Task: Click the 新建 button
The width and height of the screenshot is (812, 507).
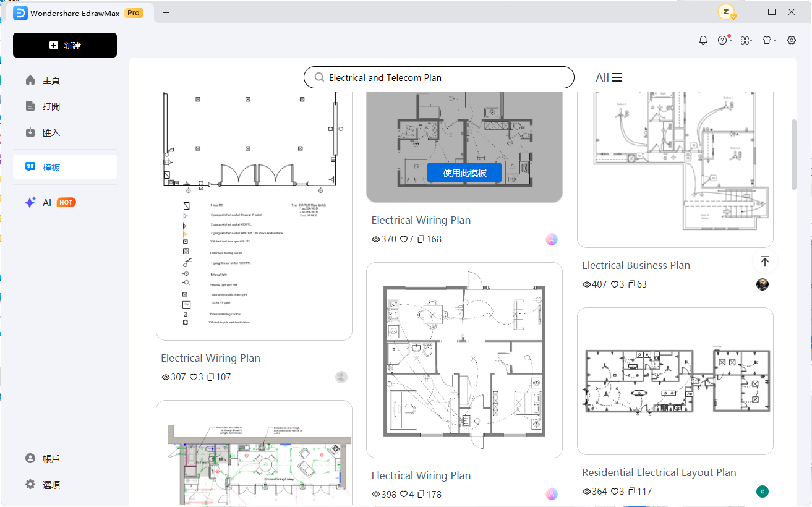Action: (65, 45)
